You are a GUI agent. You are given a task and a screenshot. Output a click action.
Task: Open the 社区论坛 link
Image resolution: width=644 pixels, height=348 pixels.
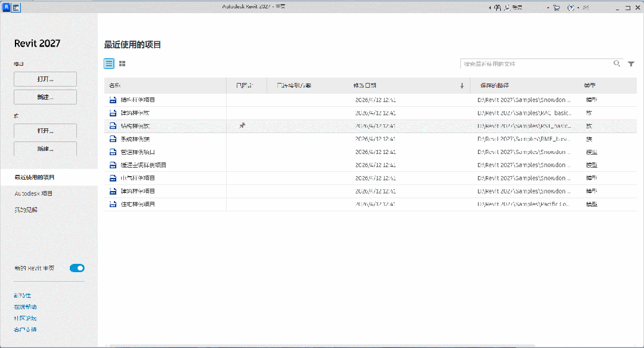[26, 318]
